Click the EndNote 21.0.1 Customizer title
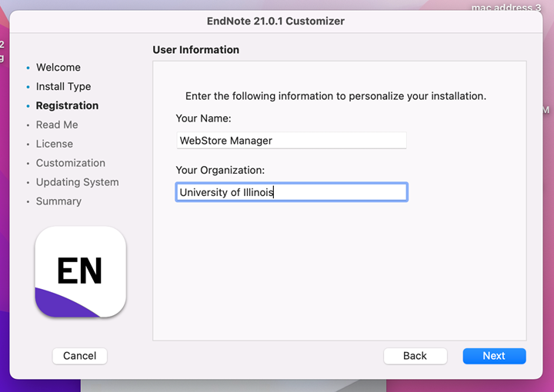This screenshot has height=392, width=554. (275, 22)
